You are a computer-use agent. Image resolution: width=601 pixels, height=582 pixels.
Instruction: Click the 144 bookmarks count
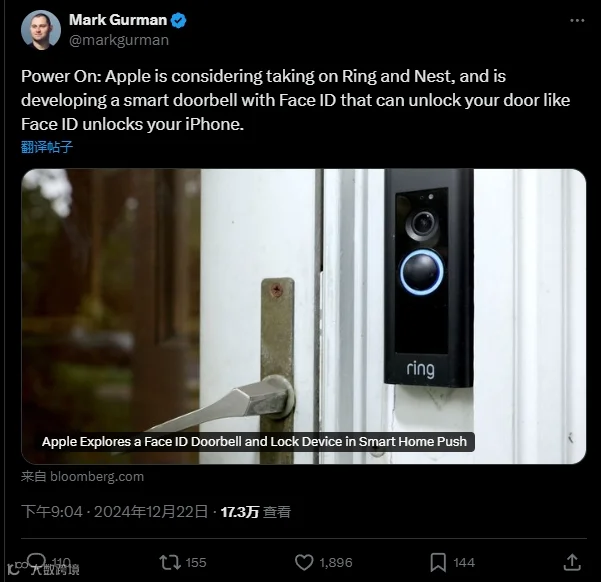[x=464, y=562]
